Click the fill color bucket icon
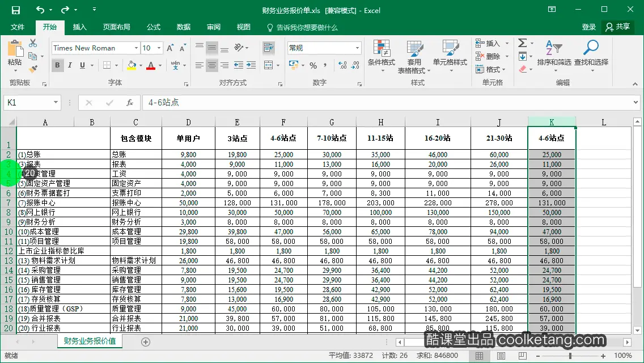This screenshot has height=363, width=644. 132,65
